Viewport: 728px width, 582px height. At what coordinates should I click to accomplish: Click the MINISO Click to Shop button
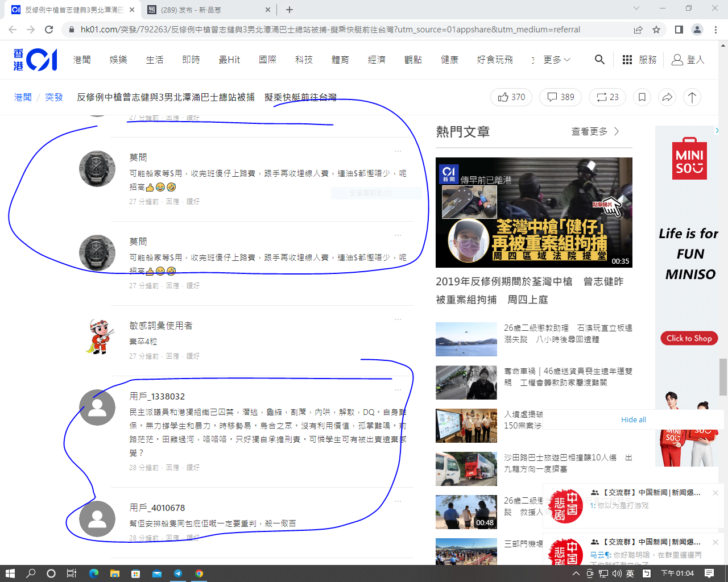coord(689,338)
